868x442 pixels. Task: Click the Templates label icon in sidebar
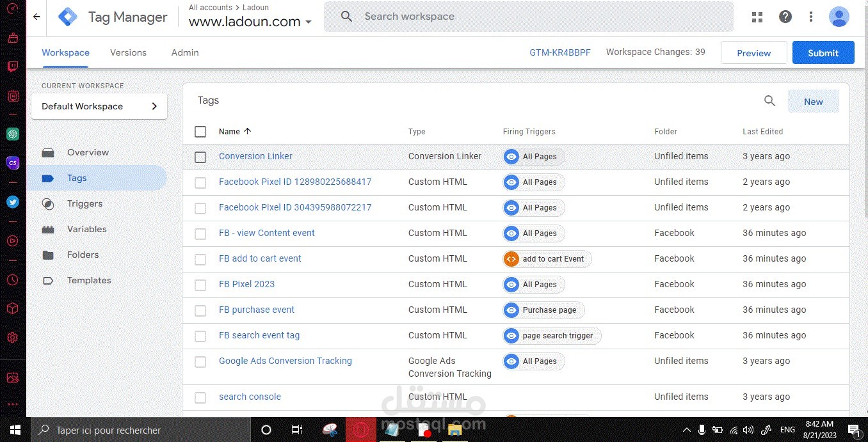click(x=48, y=281)
